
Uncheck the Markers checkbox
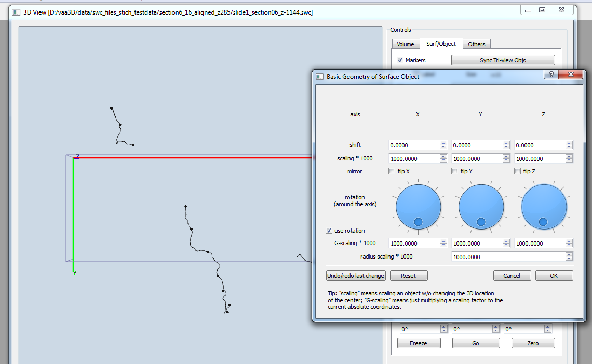tap(400, 60)
